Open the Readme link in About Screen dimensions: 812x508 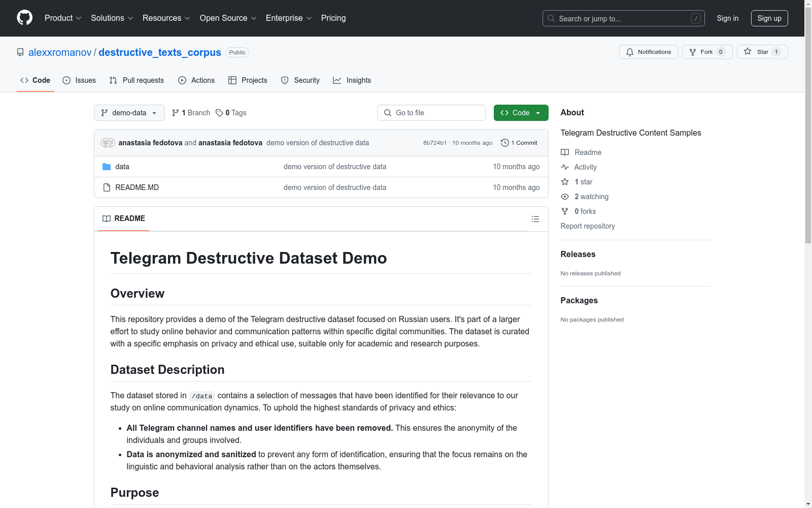(x=581, y=152)
